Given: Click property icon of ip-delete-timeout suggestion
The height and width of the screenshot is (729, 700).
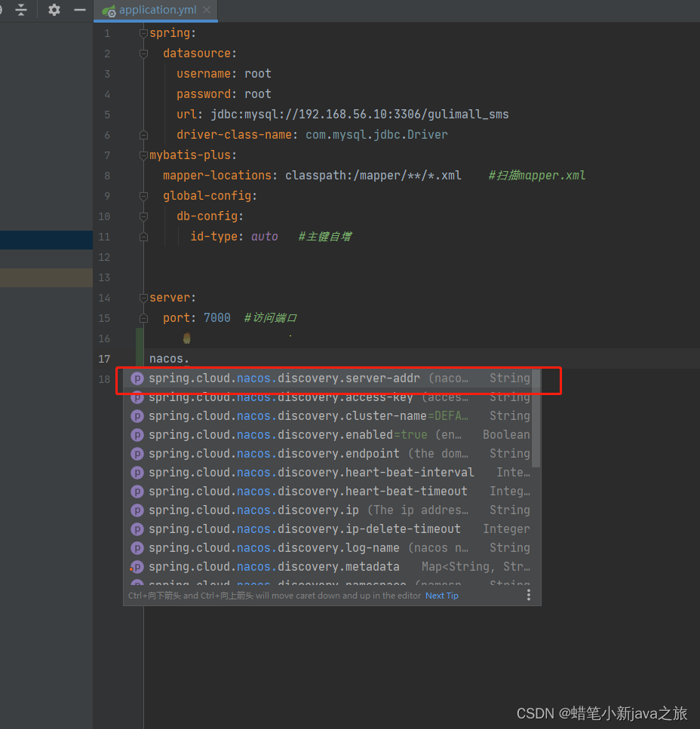Looking at the screenshot, I should tap(137, 529).
